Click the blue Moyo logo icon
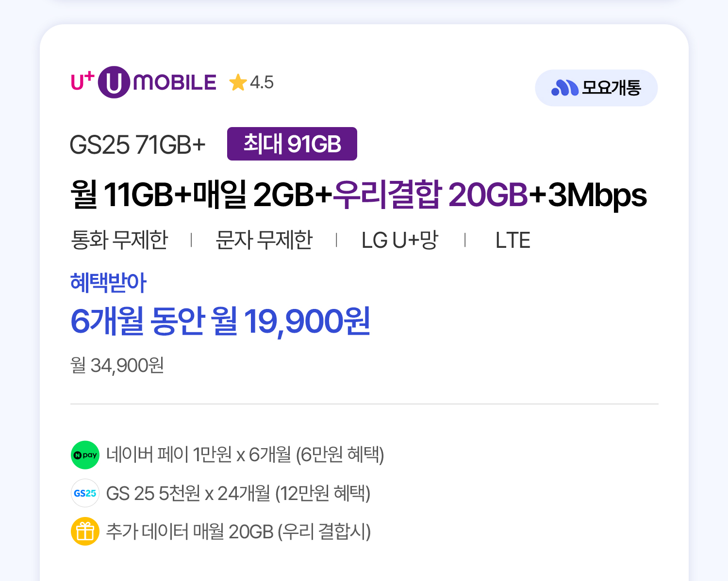The height and width of the screenshot is (581, 728). click(x=564, y=88)
